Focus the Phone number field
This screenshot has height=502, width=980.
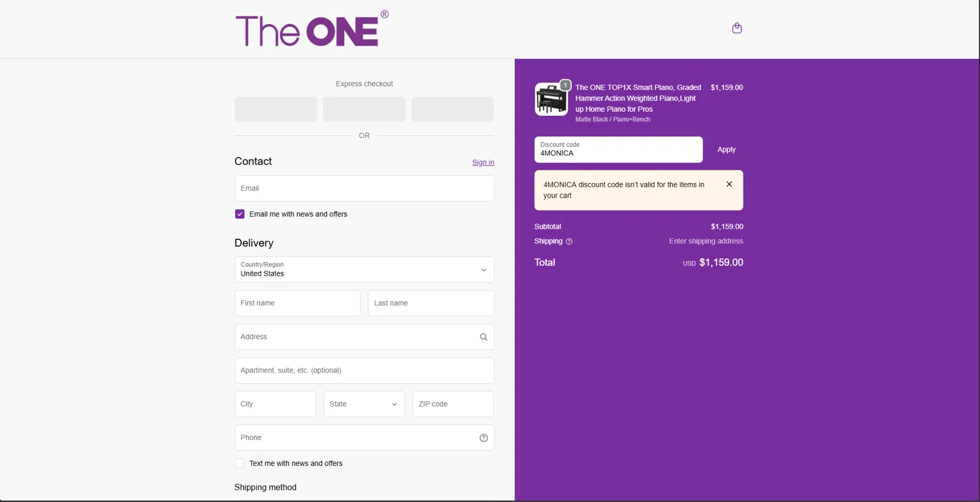point(365,438)
